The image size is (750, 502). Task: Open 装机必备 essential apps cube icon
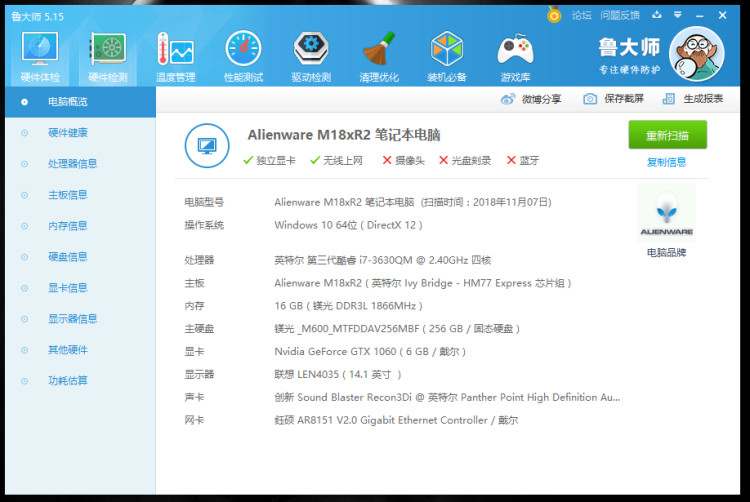pos(447,56)
